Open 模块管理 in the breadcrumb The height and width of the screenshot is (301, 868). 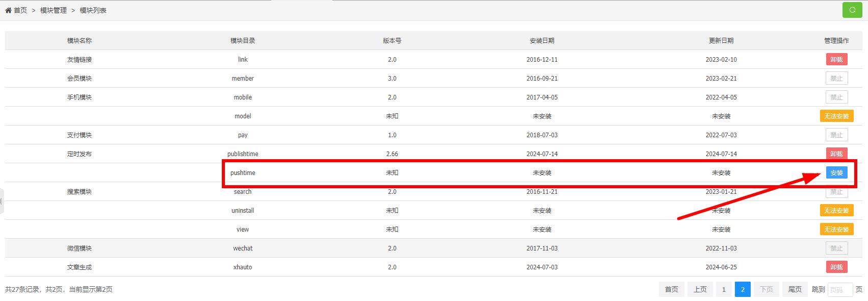click(54, 10)
